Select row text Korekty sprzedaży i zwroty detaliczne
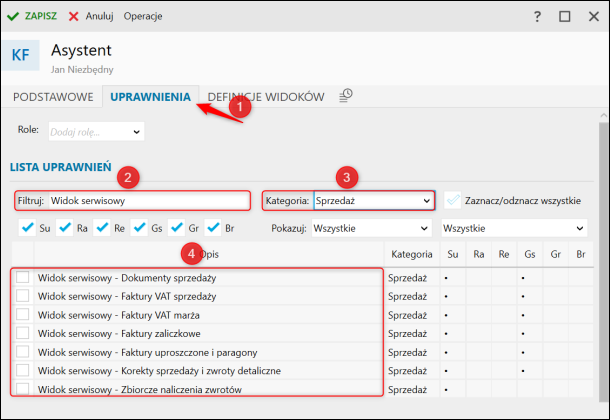Screen dimensions: 610x420 [201, 371]
